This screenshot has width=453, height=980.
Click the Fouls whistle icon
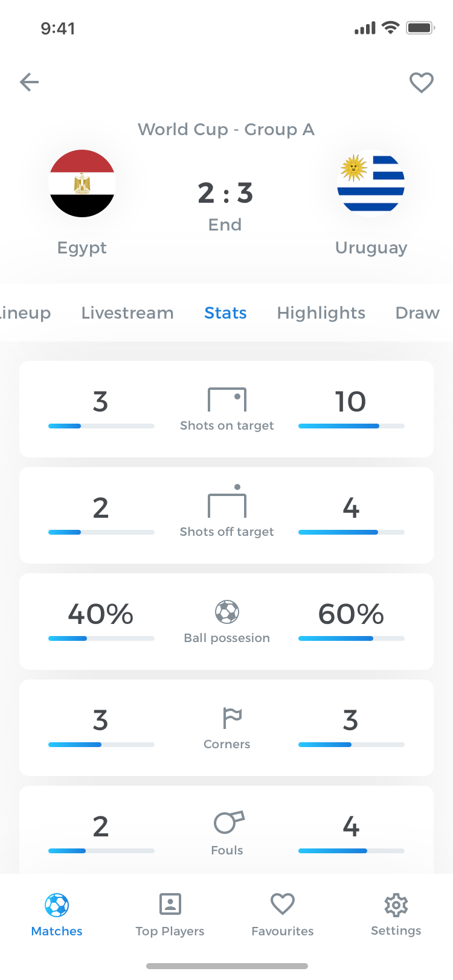click(229, 822)
